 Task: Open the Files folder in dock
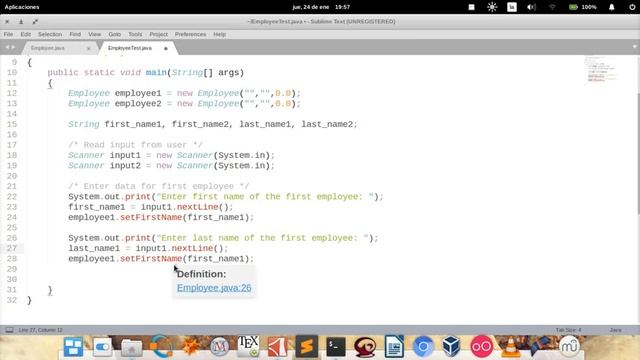pos(131,347)
